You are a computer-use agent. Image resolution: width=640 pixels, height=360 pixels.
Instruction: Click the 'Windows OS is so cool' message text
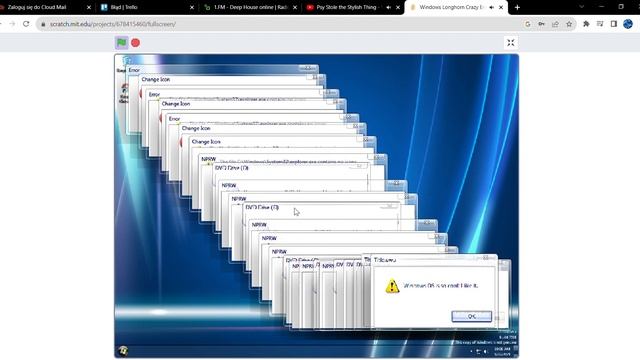coord(440,286)
